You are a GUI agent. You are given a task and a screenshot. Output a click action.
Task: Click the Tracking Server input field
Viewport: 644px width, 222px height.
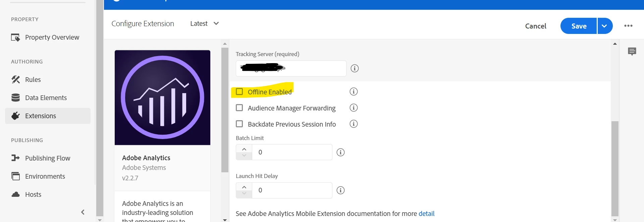click(291, 69)
